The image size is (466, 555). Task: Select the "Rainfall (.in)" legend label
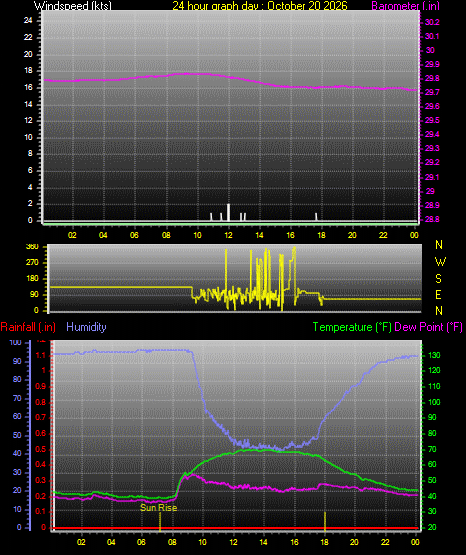tap(28, 327)
